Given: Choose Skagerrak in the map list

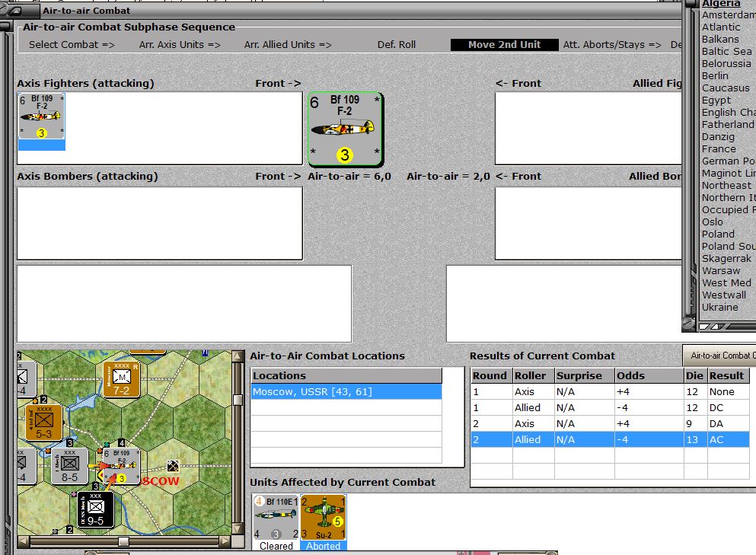Looking at the screenshot, I should pos(726,258).
